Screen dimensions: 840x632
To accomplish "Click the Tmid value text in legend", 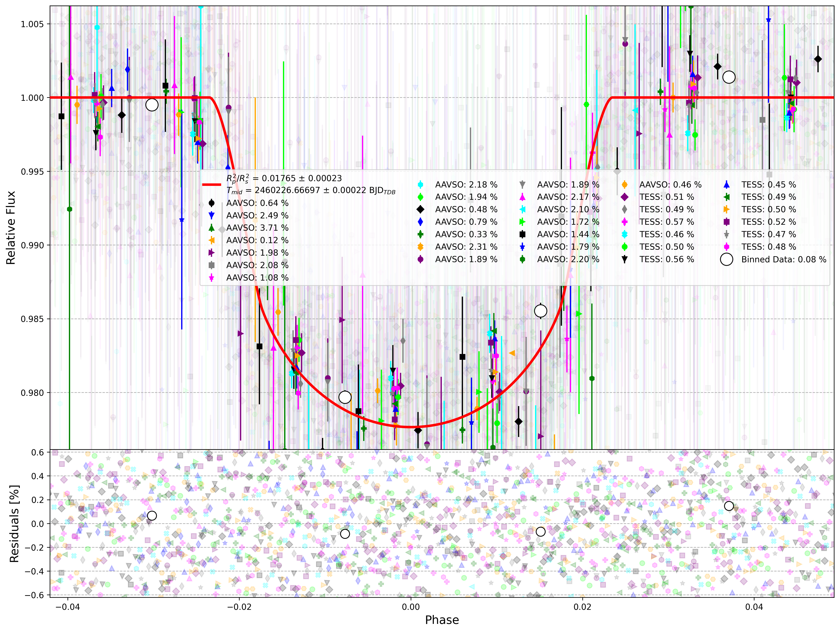I will (x=311, y=190).
